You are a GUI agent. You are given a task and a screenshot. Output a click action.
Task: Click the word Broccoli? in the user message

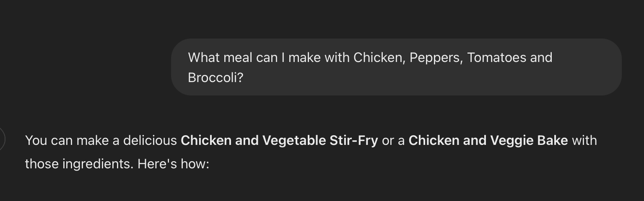pyautogui.click(x=216, y=77)
